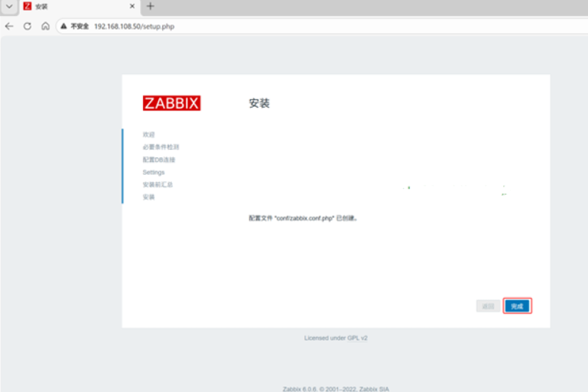The image size is (588, 392).
Task: Go to browser home page icon
Action: [45, 26]
